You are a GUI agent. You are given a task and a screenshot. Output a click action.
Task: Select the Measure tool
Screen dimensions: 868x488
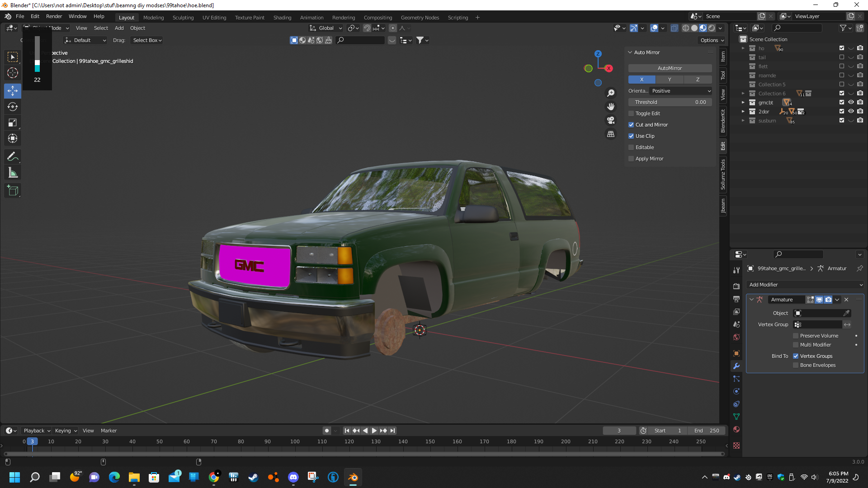(13, 173)
